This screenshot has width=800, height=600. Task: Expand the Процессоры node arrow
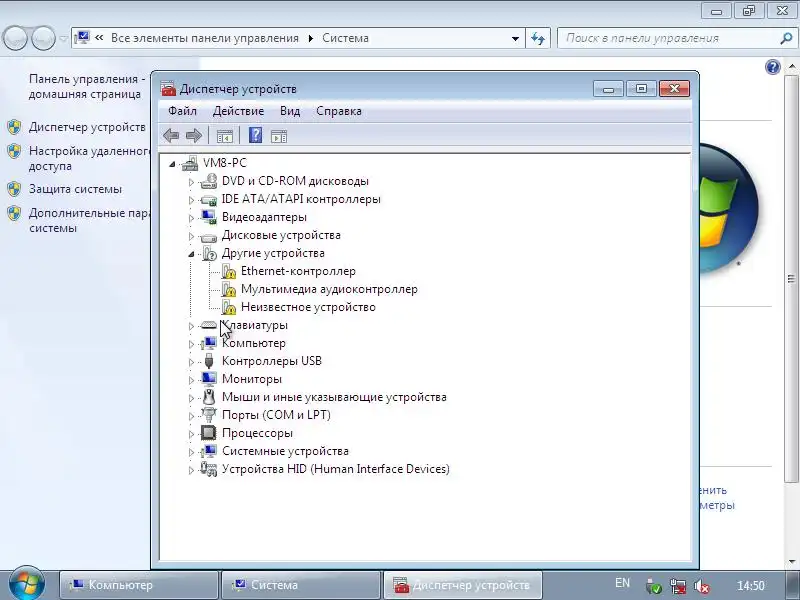[x=191, y=434]
